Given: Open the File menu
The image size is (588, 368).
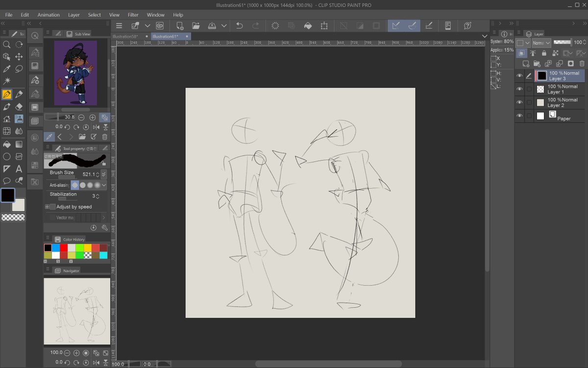Looking at the screenshot, I should click(x=9, y=15).
